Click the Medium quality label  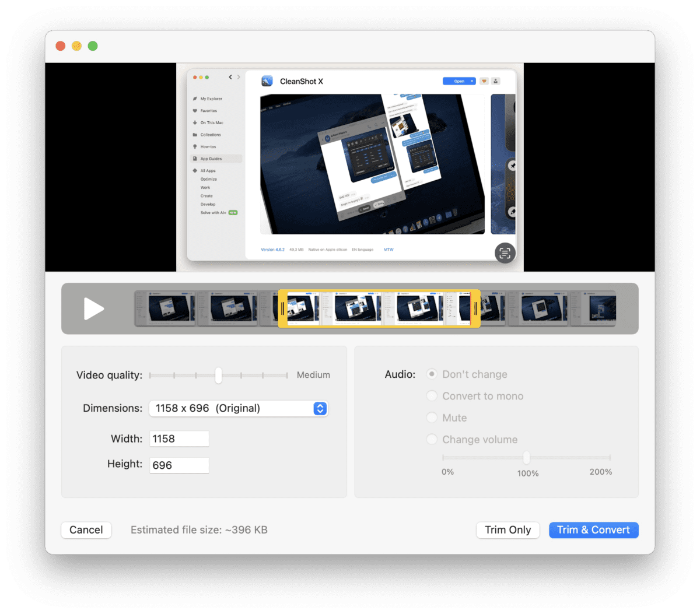pyautogui.click(x=313, y=375)
